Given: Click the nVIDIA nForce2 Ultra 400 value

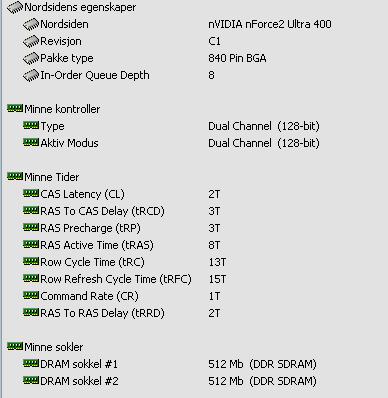Looking at the screenshot, I should pyautogui.click(x=270, y=24).
